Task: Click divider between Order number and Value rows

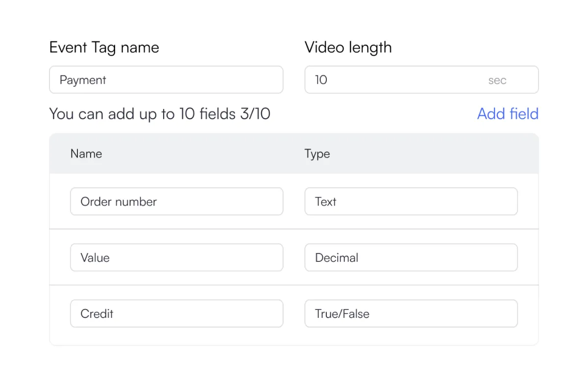Action: click(294, 229)
